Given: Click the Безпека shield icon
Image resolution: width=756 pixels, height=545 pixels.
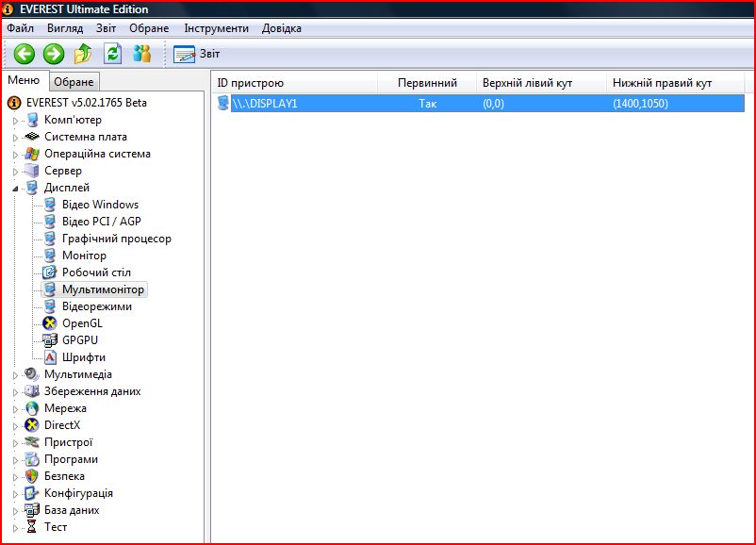Looking at the screenshot, I should [x=32, y=476].
